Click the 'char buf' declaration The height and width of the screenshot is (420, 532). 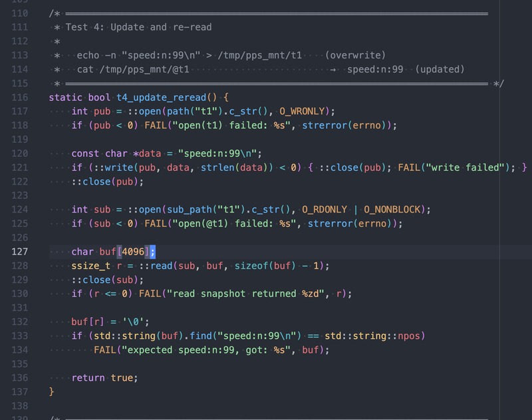coord(94,252)
